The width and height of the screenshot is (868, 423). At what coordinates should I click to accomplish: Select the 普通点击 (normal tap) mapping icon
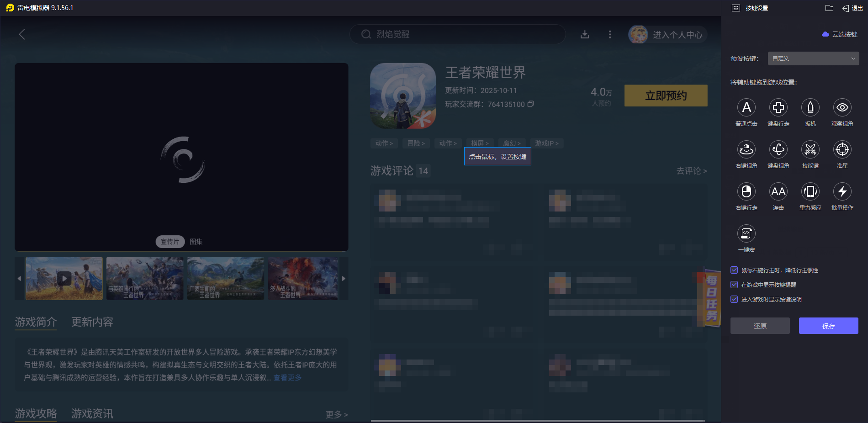tap(746, 108)
